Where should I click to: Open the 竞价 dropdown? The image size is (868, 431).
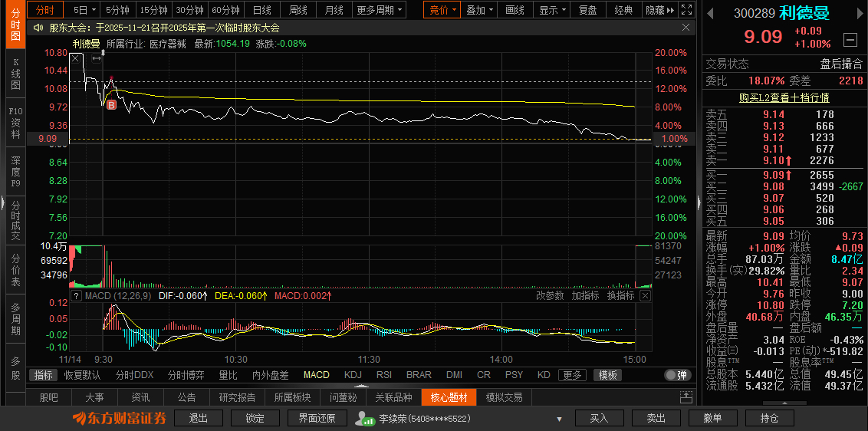click(442, 10)
